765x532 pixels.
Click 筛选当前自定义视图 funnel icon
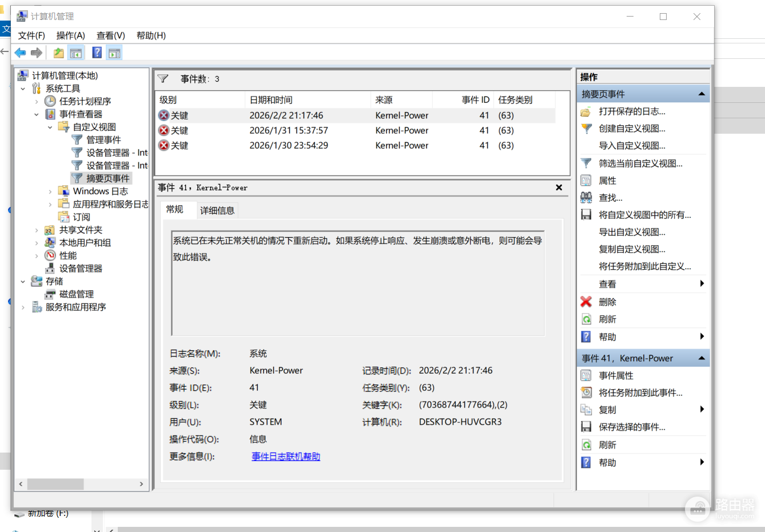(586, 163)
